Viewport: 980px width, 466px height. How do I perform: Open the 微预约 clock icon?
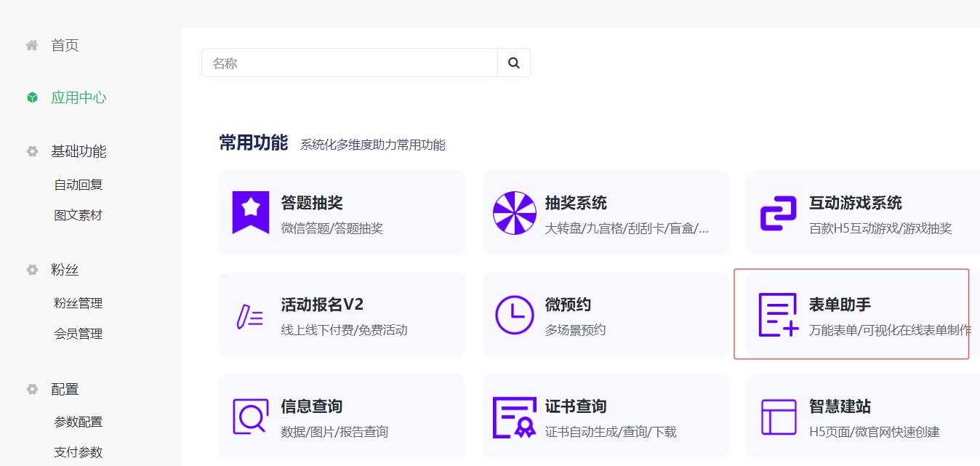point(515,315)
